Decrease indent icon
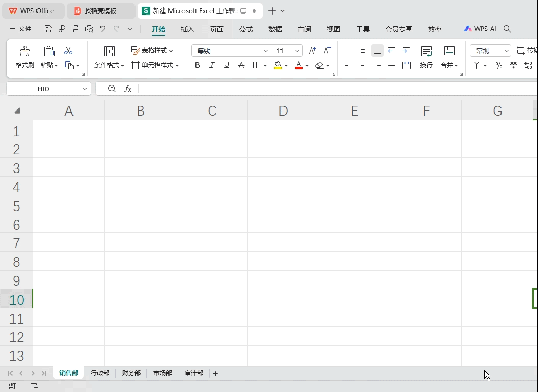The height and width of the screenshot is (392, 538). coord(392,51)
